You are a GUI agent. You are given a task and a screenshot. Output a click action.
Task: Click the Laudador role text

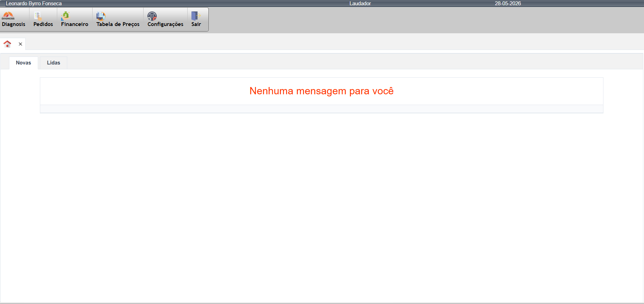click(360, 3)
